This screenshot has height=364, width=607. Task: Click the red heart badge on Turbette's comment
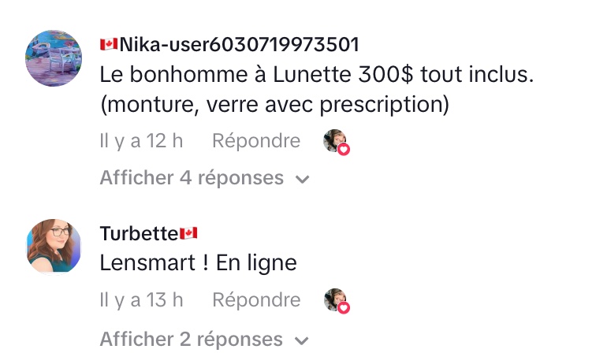[344, 307]
